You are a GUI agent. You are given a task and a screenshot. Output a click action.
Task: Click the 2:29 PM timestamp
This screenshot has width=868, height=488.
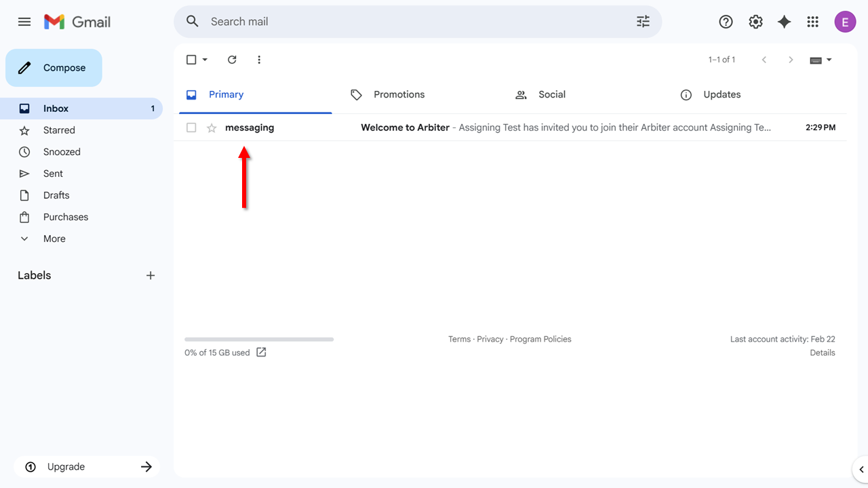pos(821,127)
